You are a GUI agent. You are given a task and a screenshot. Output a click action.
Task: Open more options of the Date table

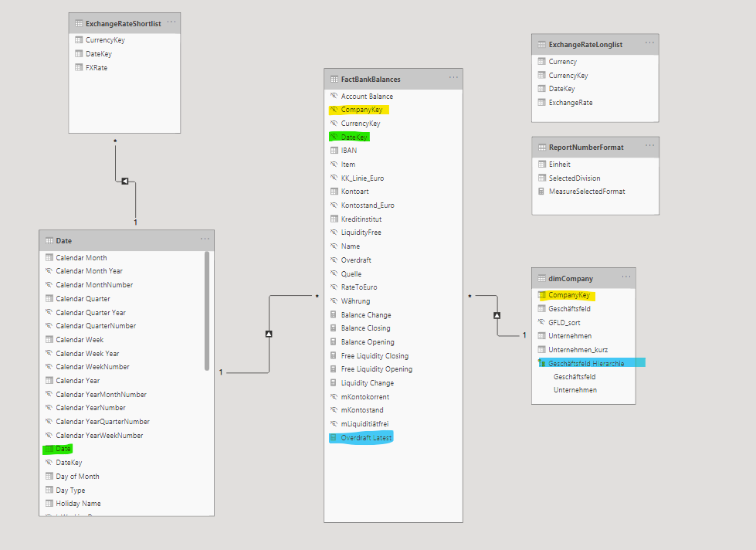(205, 239)
